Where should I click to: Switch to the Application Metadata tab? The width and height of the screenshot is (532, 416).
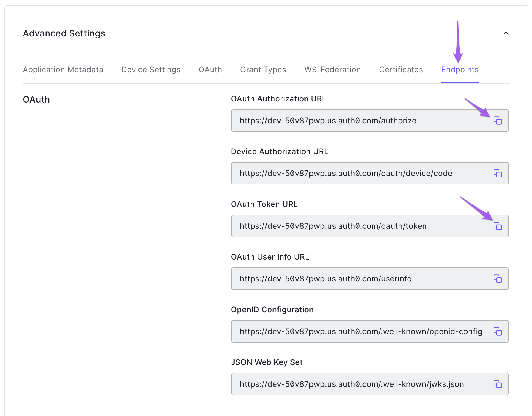[x=63, y=70]
